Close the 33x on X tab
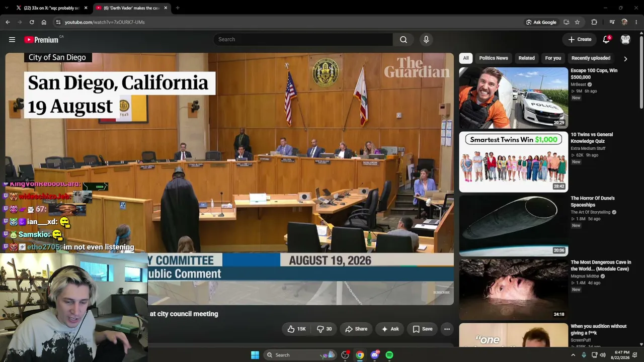Viewport: 644px width, 362px height. point(86,8)
